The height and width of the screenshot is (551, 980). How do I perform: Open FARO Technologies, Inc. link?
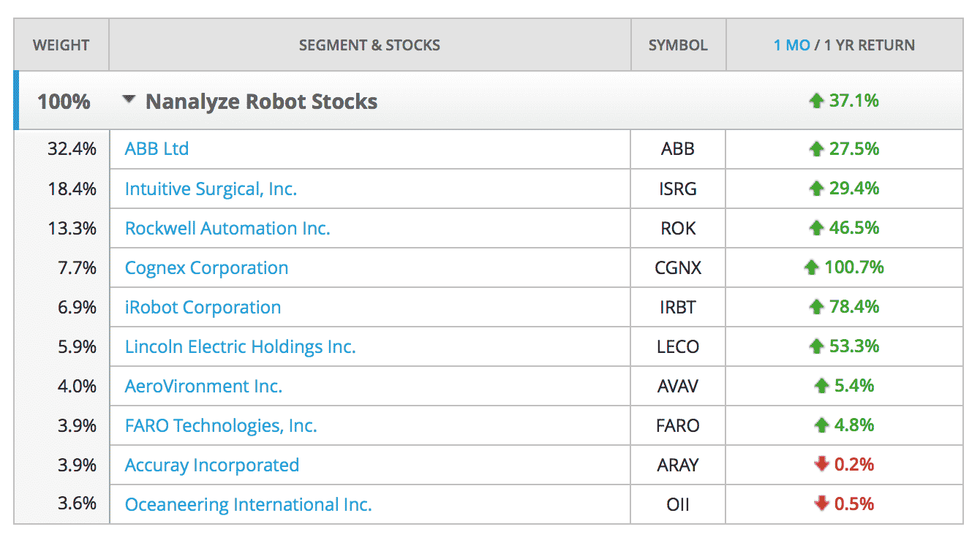click(221, 425)
